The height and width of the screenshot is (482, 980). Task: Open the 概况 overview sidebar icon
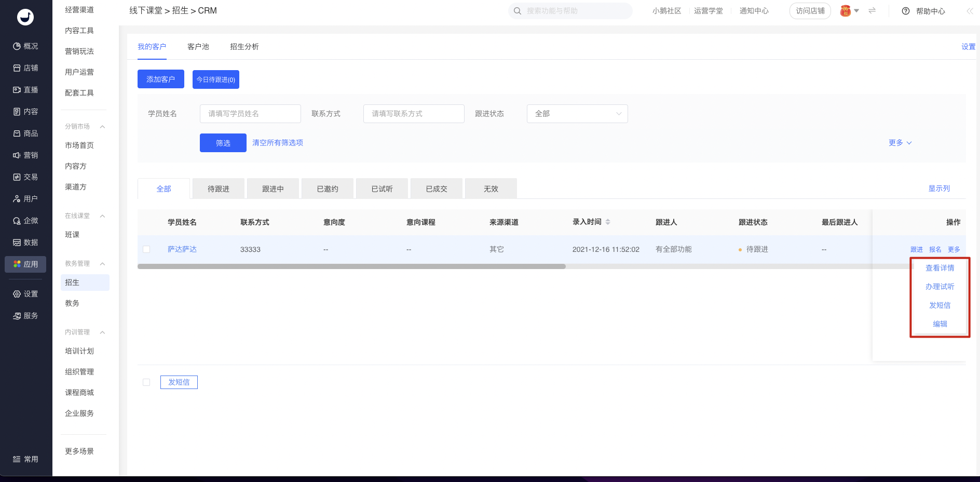(17, 46)
